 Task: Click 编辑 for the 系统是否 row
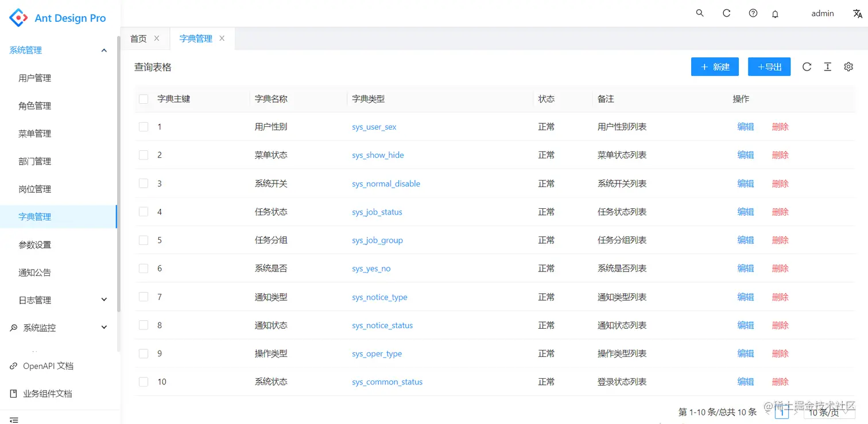point(746,269)
